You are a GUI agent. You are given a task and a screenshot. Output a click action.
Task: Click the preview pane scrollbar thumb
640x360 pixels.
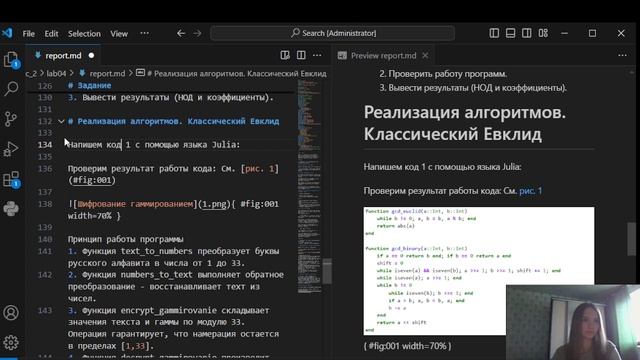click(x=632, y=239)
